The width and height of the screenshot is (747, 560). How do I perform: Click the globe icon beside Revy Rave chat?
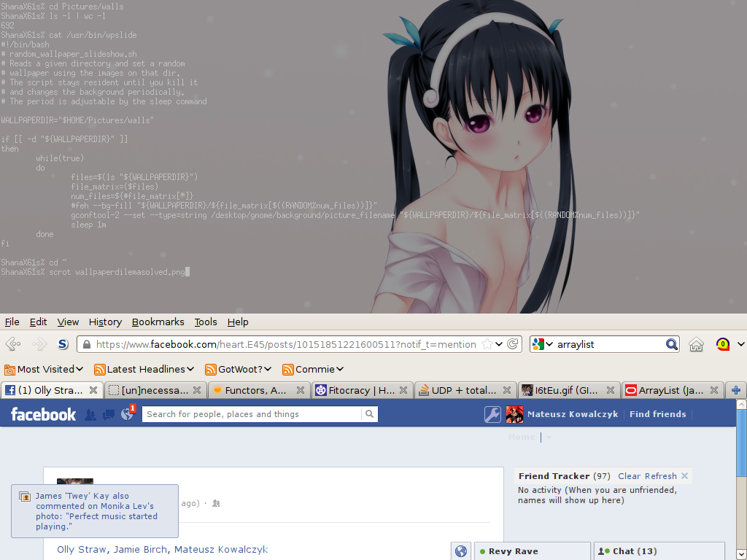pyautogui.click(x=461, y=551)
